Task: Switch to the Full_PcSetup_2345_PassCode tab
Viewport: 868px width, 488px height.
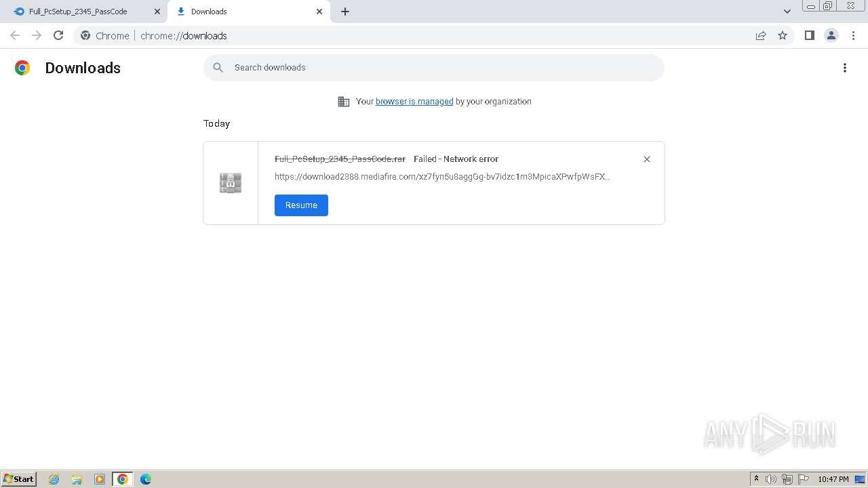Action: click(x=78, y=12)
